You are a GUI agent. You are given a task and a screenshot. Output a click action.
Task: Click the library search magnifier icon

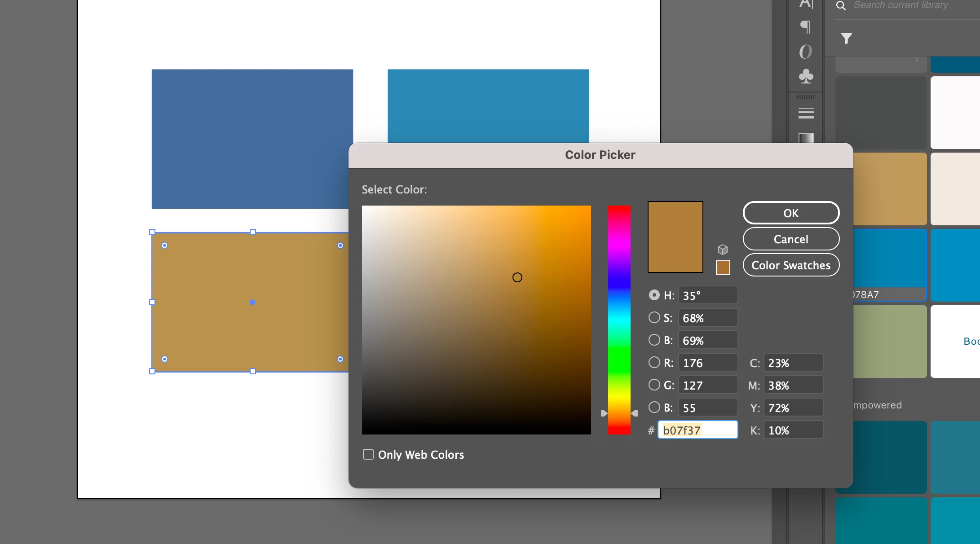tap(841, 5)
